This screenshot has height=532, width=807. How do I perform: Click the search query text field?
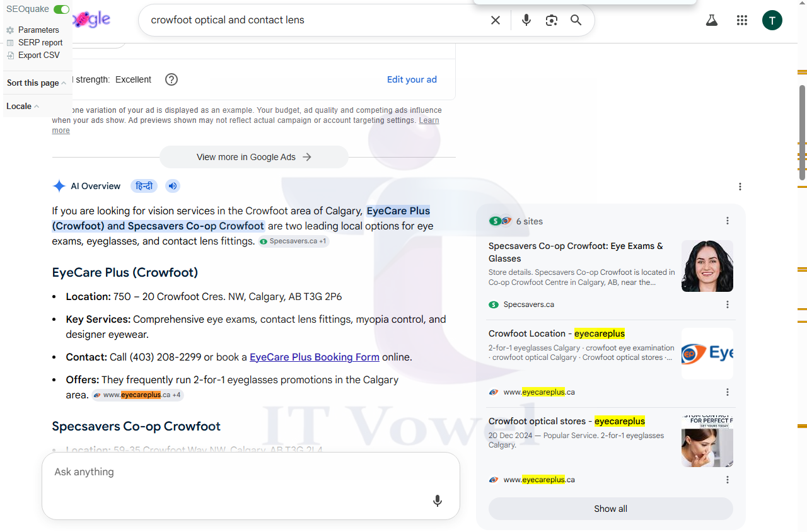click(315, 20)
